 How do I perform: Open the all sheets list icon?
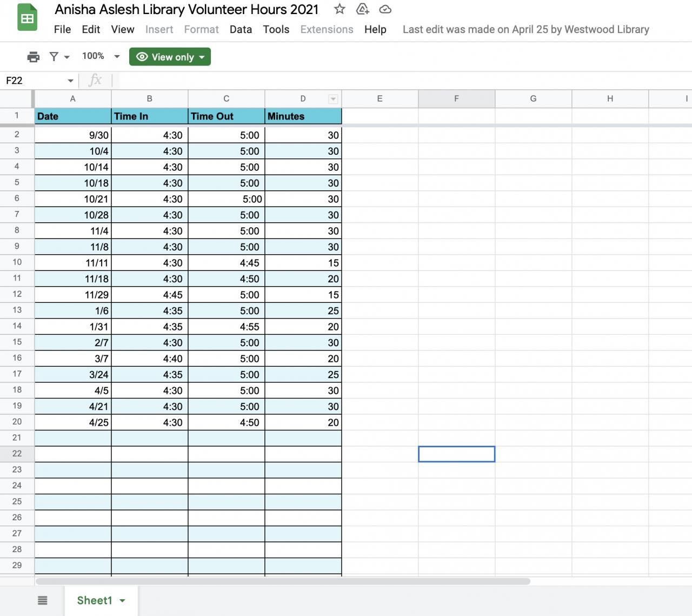(x=43, y=600)
